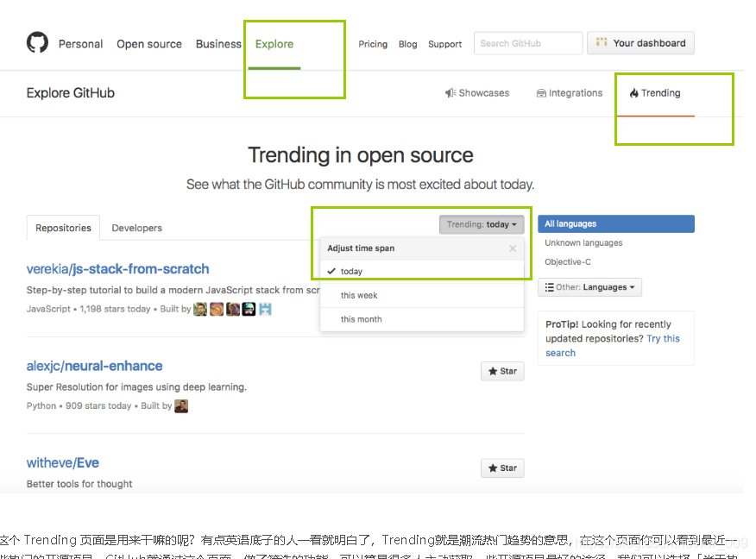Open the Trending: today dropdown
Screen dimensions: 756x559
(x=482, y=224)
